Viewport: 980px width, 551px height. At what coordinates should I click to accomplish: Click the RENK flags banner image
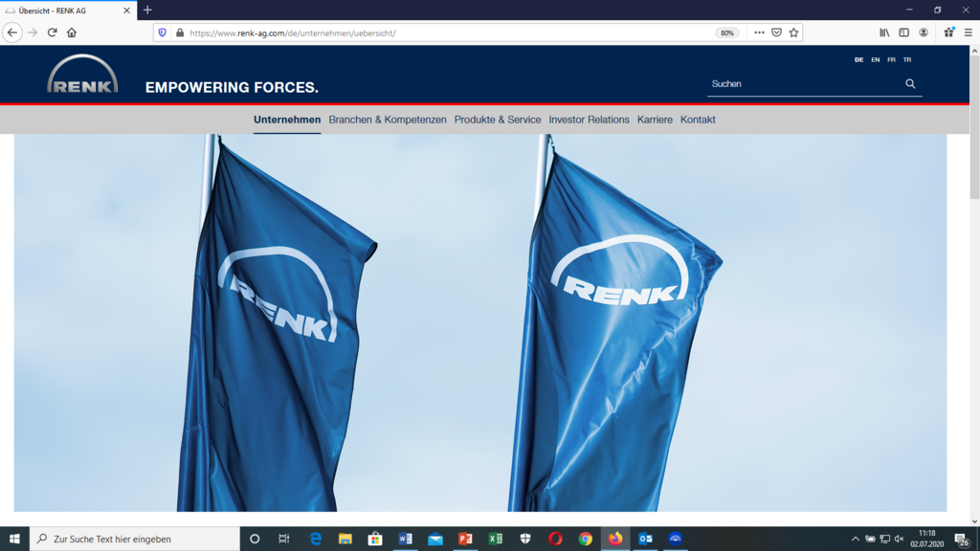click(480, 322)
